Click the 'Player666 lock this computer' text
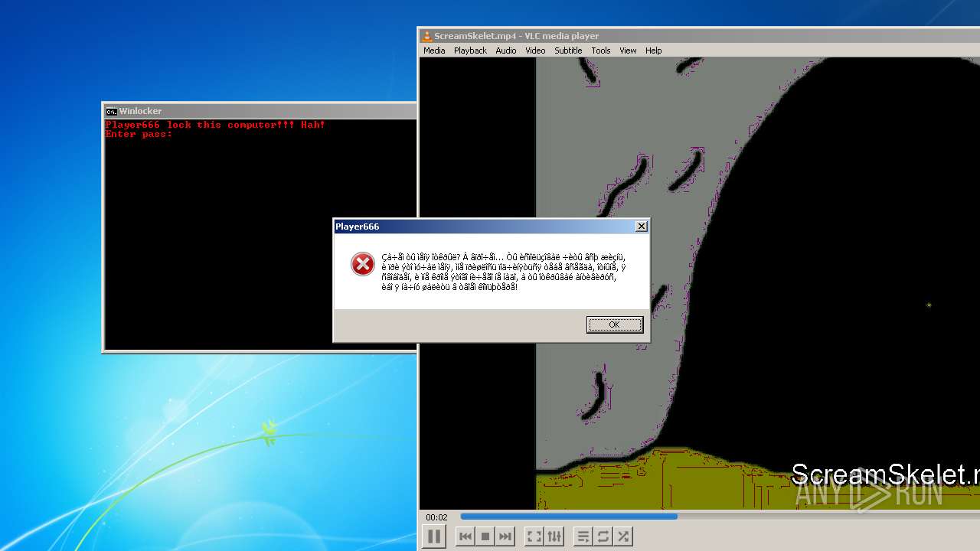The width and height of the screenshot is (980, 551). point(215,125)
